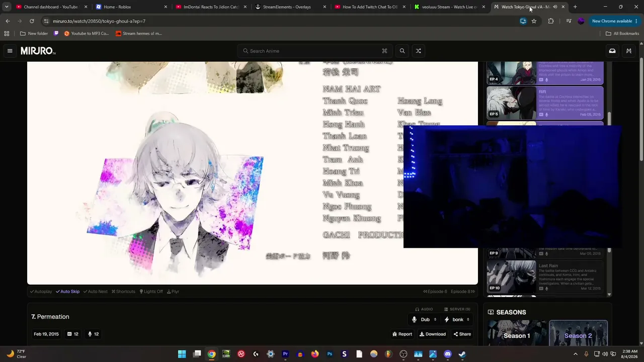Turn on Lights Off mode

(151, 292)
